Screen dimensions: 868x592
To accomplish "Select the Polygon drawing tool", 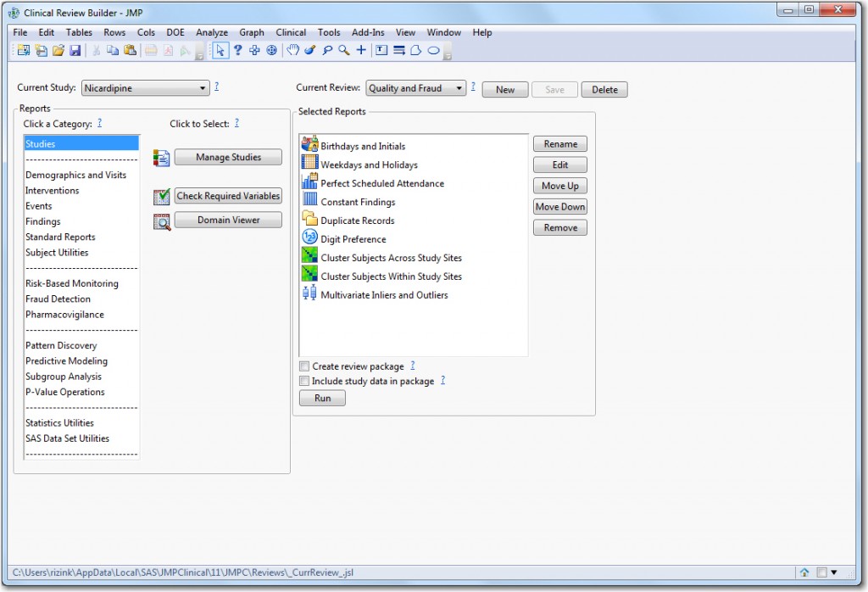I will tap(415, 50).
